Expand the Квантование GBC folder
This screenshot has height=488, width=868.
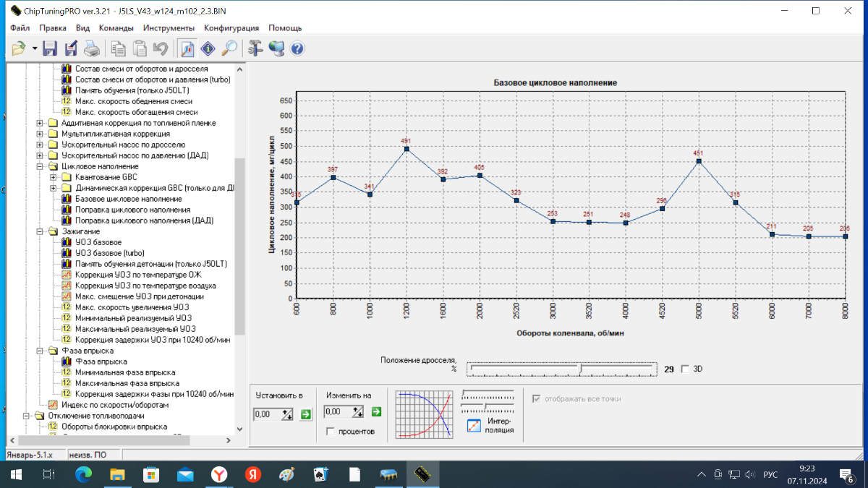(54, 177)
